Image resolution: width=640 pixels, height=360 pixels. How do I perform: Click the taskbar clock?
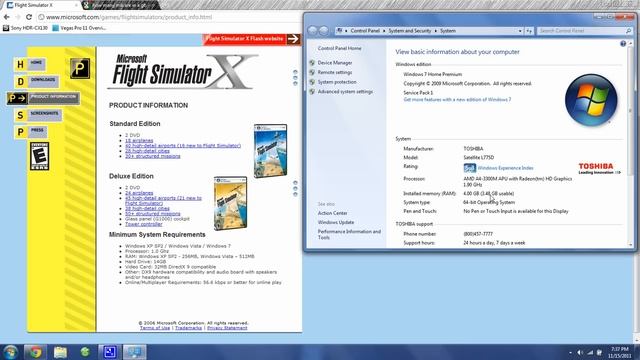[x=620, y=352]
